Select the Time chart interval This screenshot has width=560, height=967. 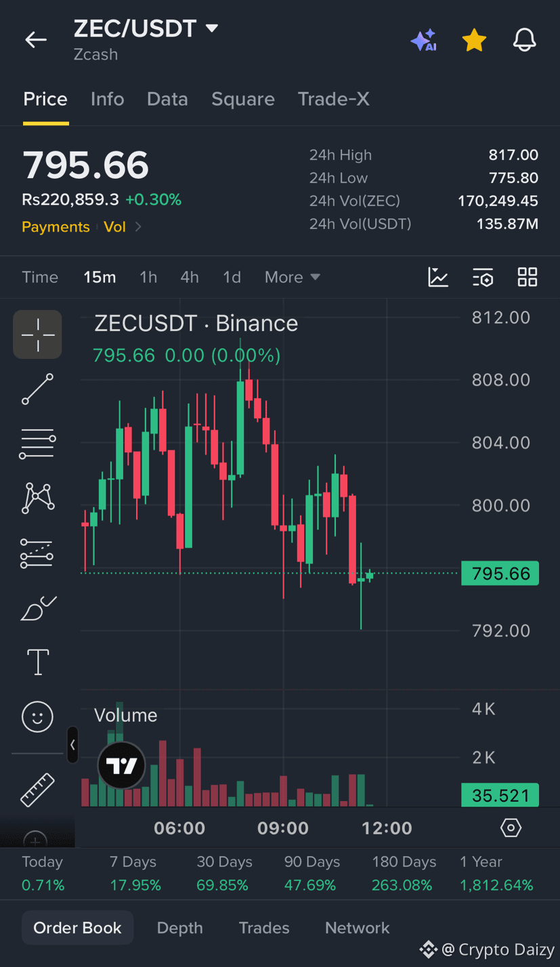[40, 277]
